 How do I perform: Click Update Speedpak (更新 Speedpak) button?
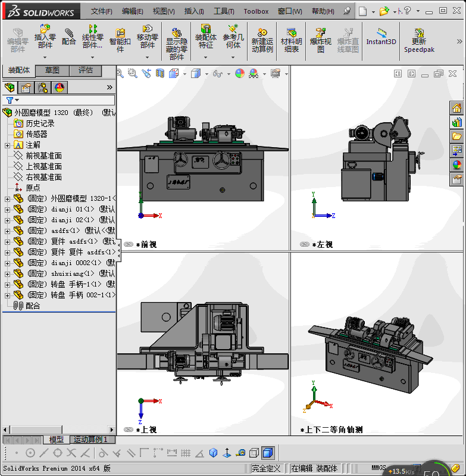(419, 40)
